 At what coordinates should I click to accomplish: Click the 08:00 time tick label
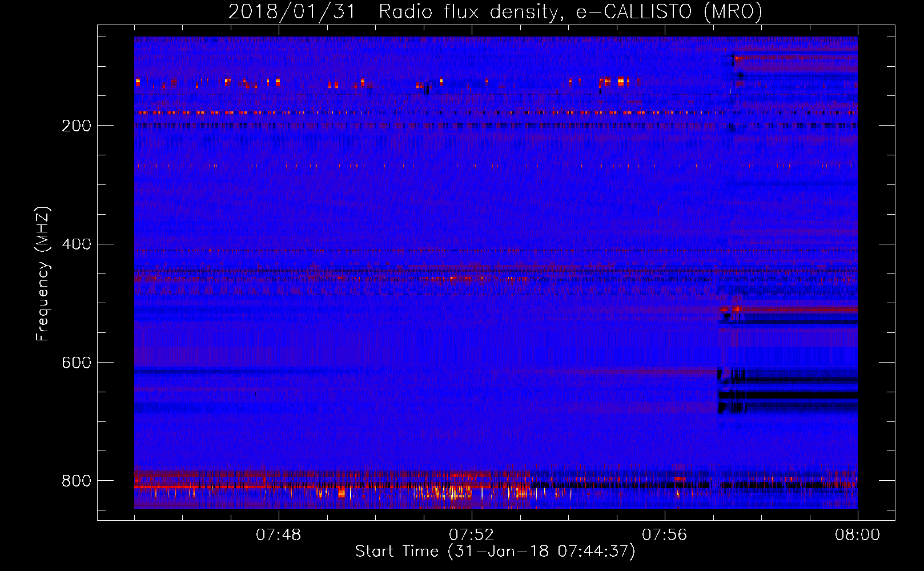tap(858, 535)
